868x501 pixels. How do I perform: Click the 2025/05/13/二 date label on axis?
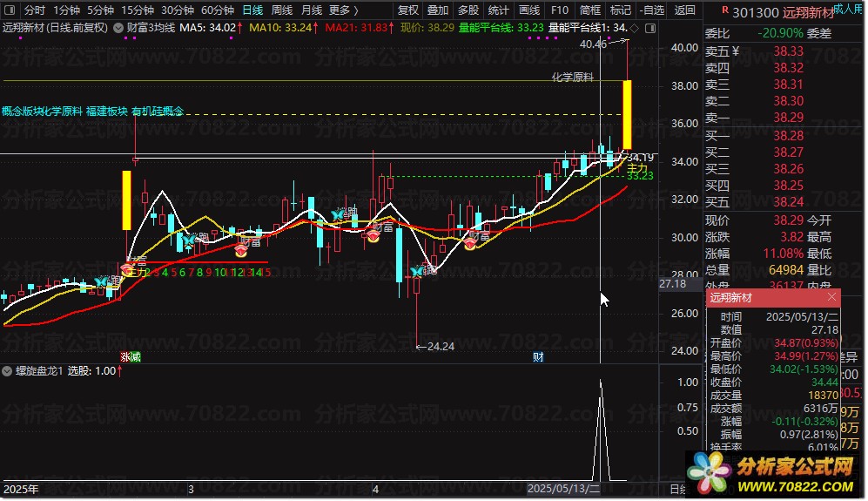563,489
